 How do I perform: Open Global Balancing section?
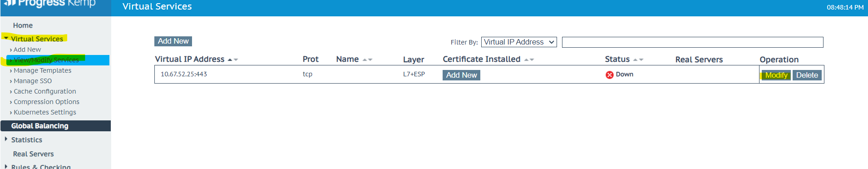point(55,126)
